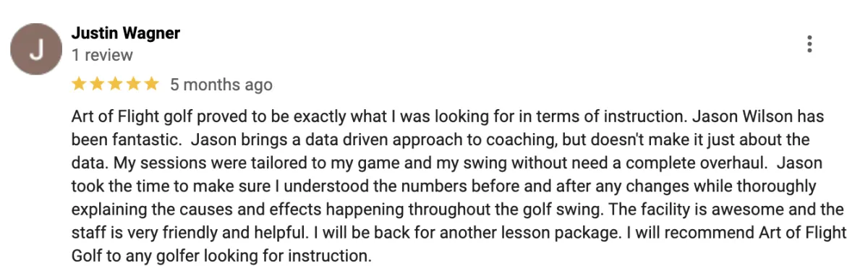Click the first gold rating star
Screen dimensions: 868x266
click(x=79, y=85)
